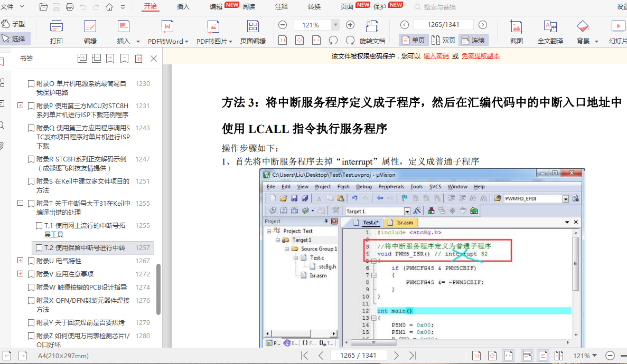627x364 pixels.
Task: Switch to the 页面 ribbon tab
Action: tap(347, 7)
